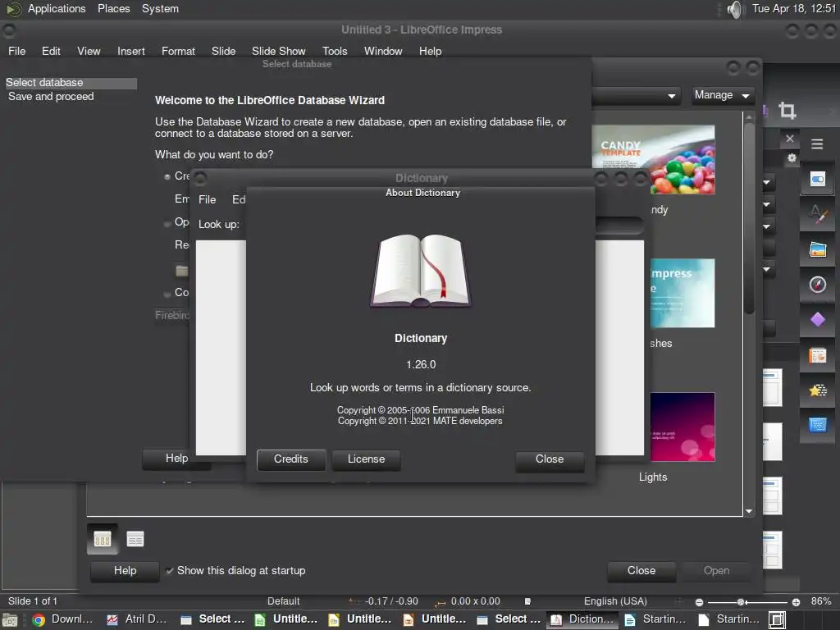Click the Credits button
This screenshot has width=840, height=630.
tap(291, 459)
